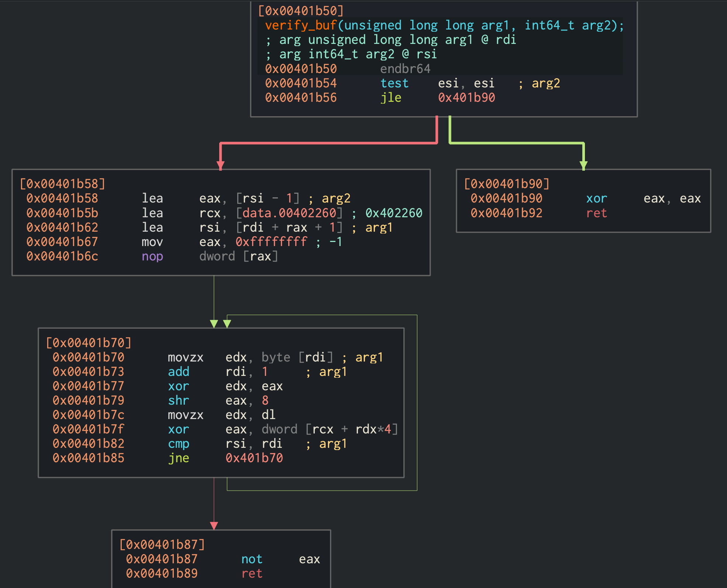Select the shr eax, 8 instruction
The image size is (727, 588).
pyautogui.click(x=179, y=401)
